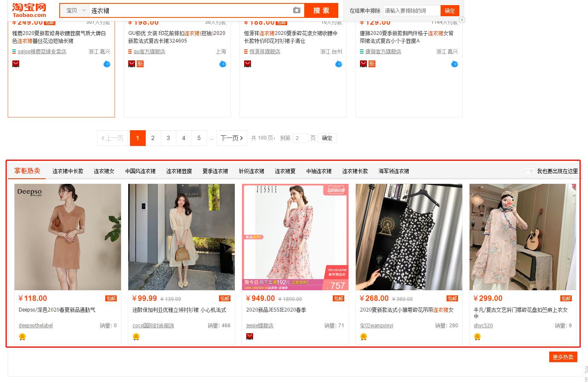Click the Tmall cat icon on the first product

[15, 63]
